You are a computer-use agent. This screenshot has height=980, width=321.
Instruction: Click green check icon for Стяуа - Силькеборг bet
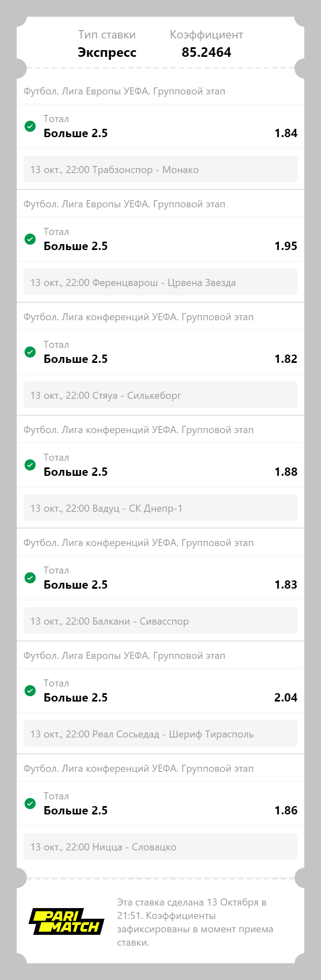[30, 352]
